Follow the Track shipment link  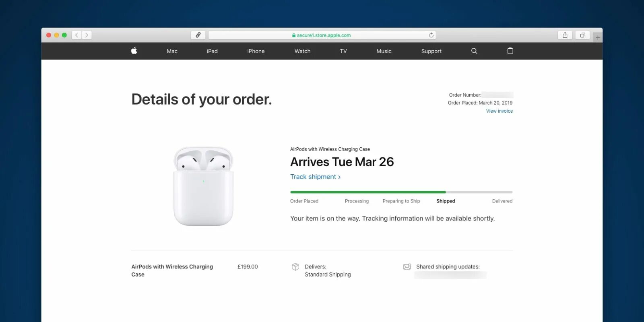pyautogui.click(x=316, y=177)
